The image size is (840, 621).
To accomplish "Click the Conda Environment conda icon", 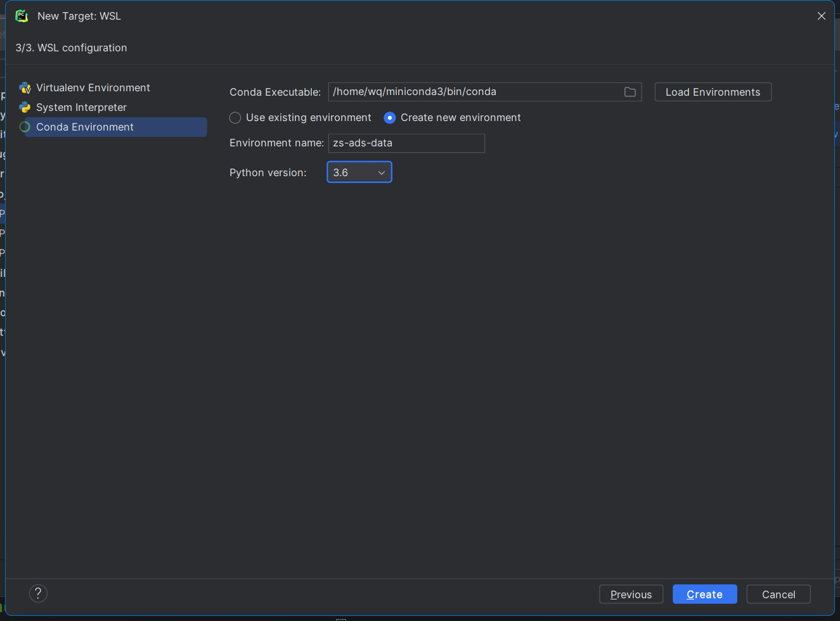I will (25, 127).
